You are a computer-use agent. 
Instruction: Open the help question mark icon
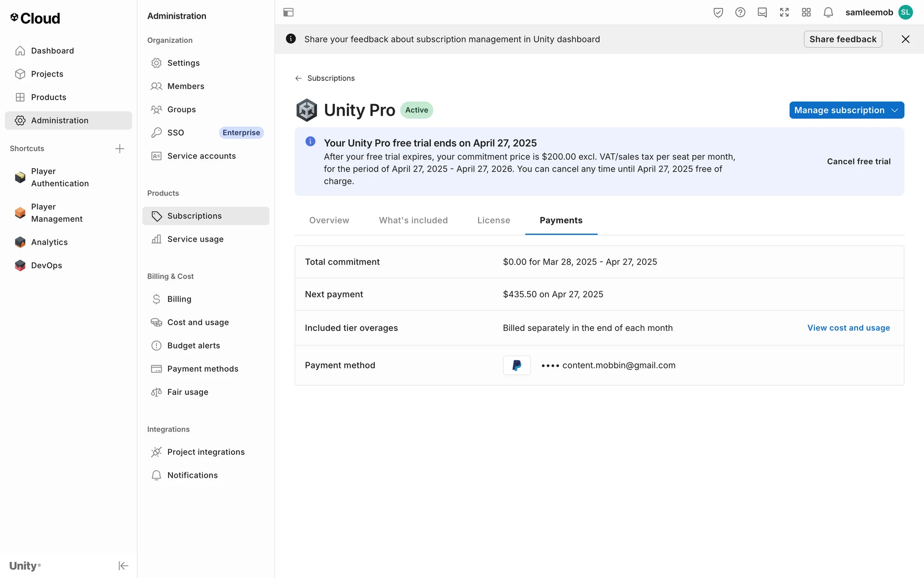pyautogui.click(x=740, y=13)
